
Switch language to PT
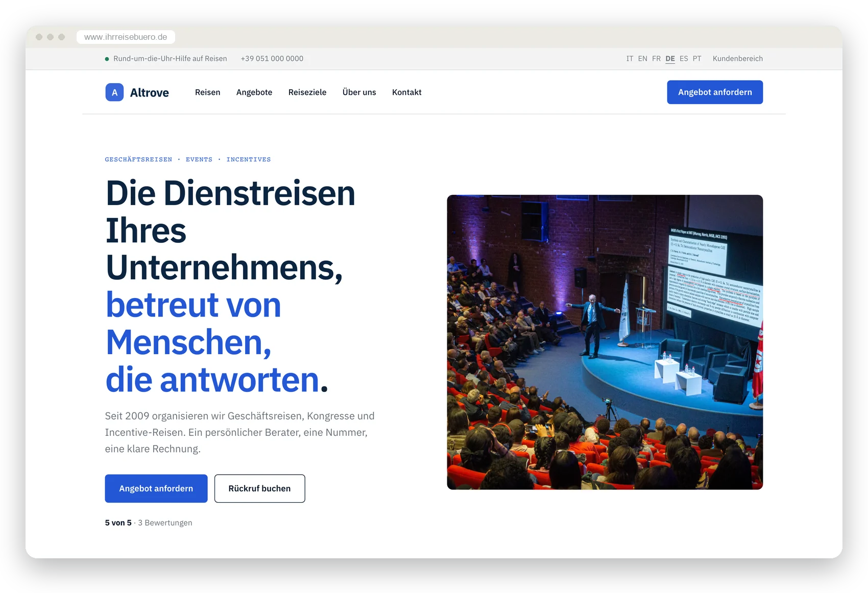point(697,59)
